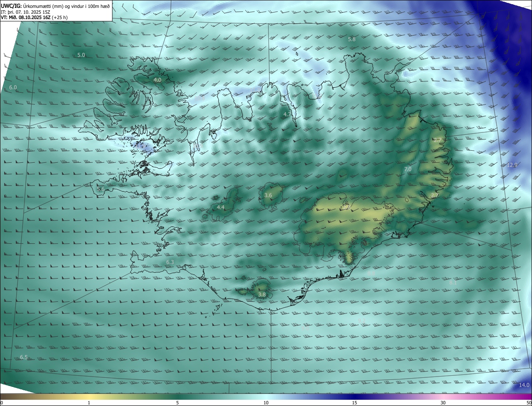Click the colorbar tick label 5

(177, 403)
